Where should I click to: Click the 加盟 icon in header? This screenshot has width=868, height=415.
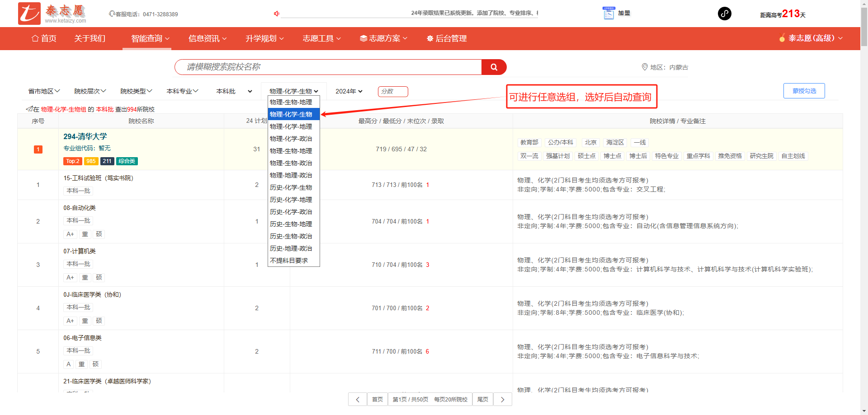(x=609, y=14)
